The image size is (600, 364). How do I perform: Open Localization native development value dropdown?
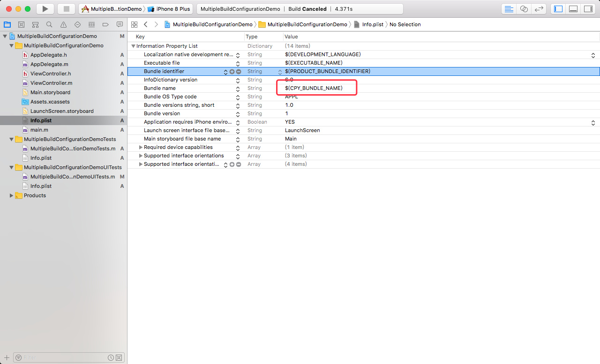593,55
